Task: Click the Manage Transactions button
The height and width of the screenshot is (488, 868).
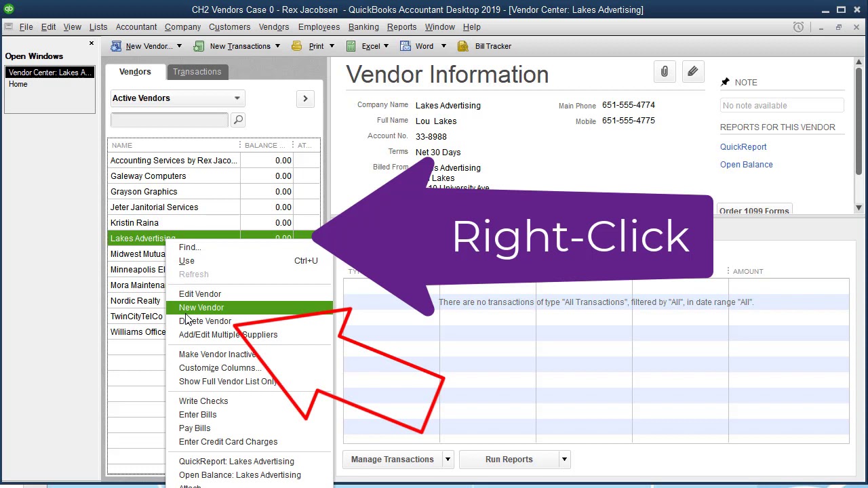Action: coord(392,460)
